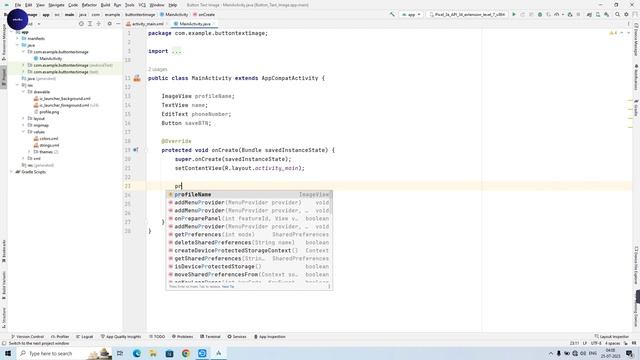The width and height of the screenshot is (640, 360).
Task: Click the override gutter icon beside onCreate
Action: point(136,150)
